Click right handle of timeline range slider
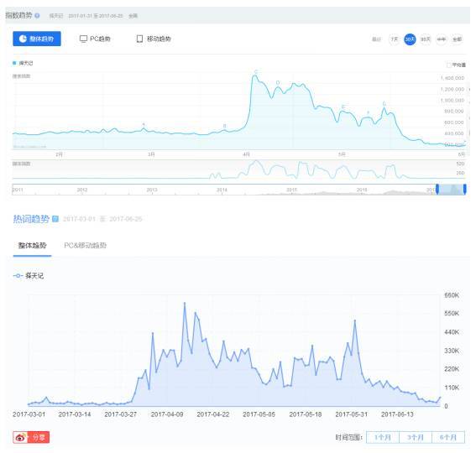476x453 pixels. coord(465,189)
